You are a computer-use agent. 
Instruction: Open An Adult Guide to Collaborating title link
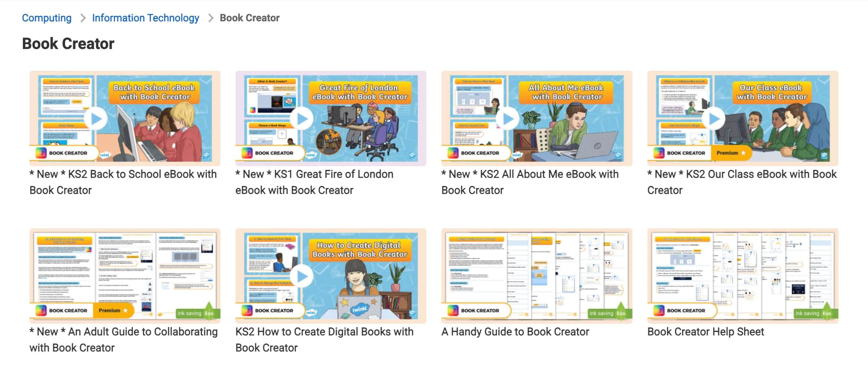click(x=124, y=340)
